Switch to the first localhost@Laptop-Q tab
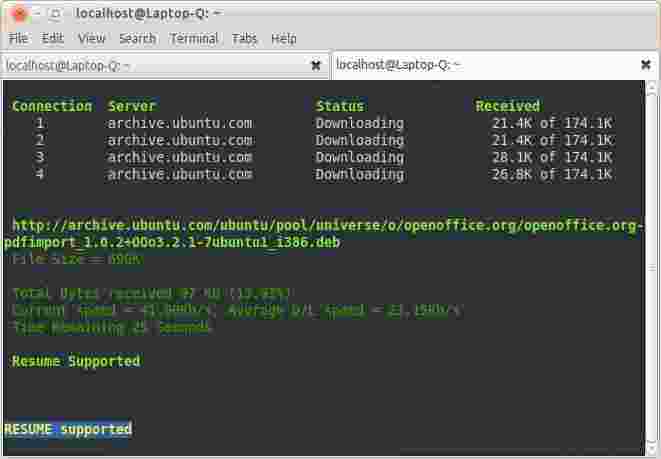This screenshot has height=459, width=661. coord(164,66)
